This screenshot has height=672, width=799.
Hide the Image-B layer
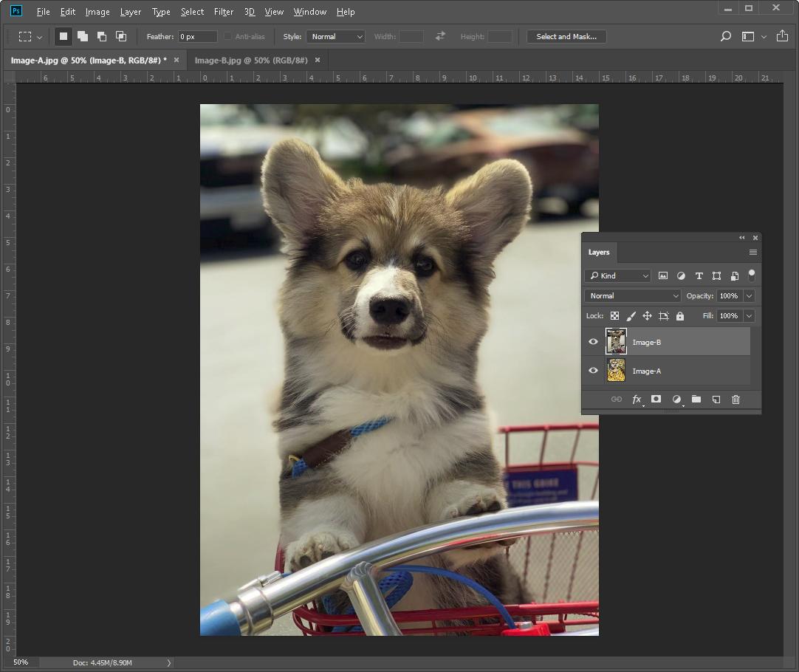(x=593, y=342)
